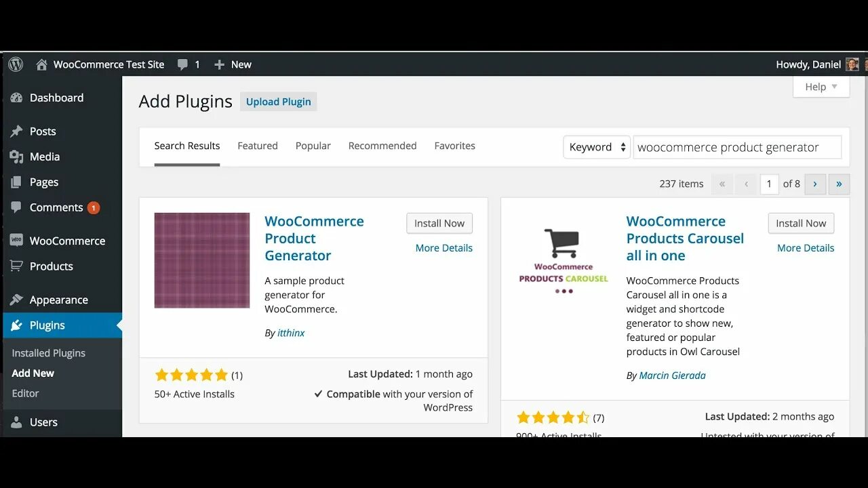Go to next results page

815,184
